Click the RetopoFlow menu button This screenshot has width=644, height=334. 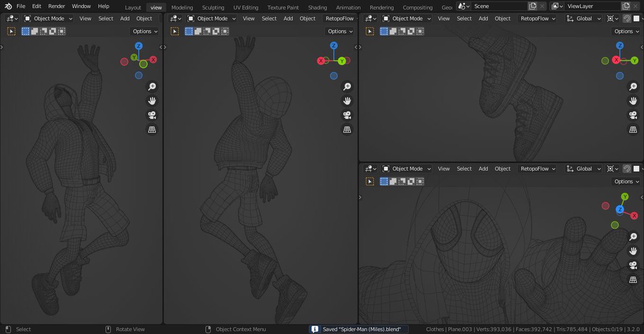340,18
